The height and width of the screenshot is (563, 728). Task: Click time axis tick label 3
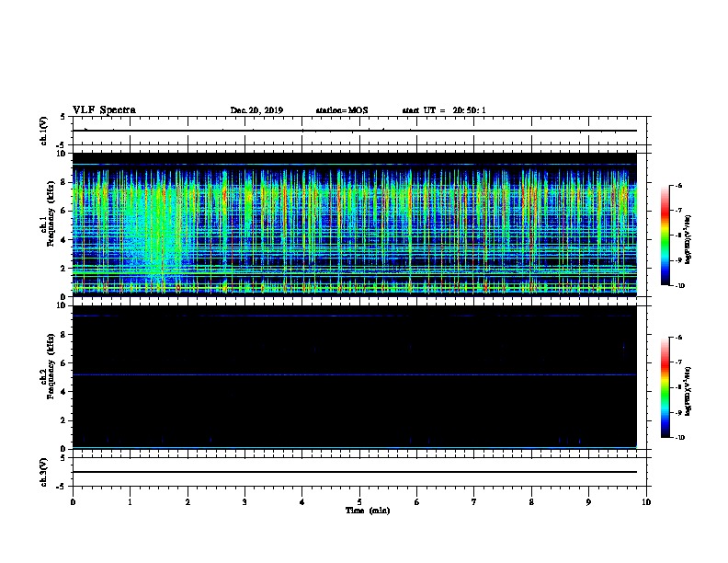pyautogui.click(x=245, y=502)
